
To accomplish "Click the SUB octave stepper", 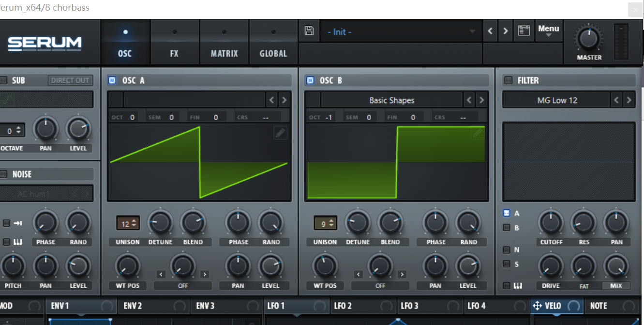I will [x=13, y=130].
